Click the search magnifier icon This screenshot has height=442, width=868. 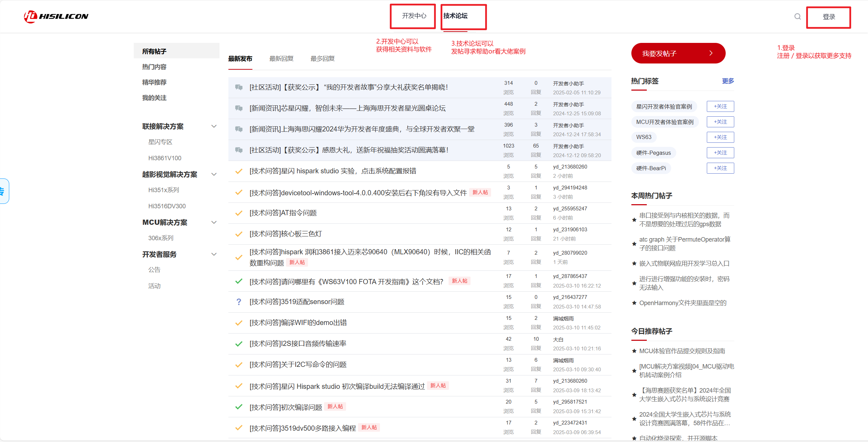[x=797, y=16]
